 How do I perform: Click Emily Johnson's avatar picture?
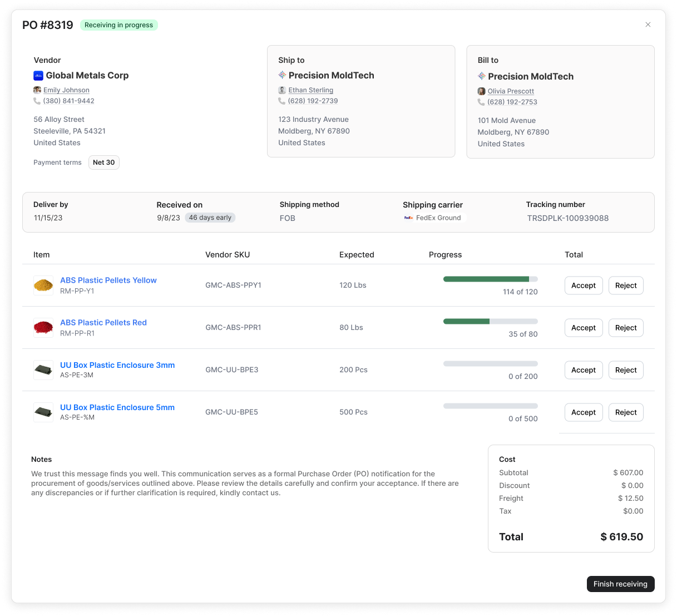(37, 90)
